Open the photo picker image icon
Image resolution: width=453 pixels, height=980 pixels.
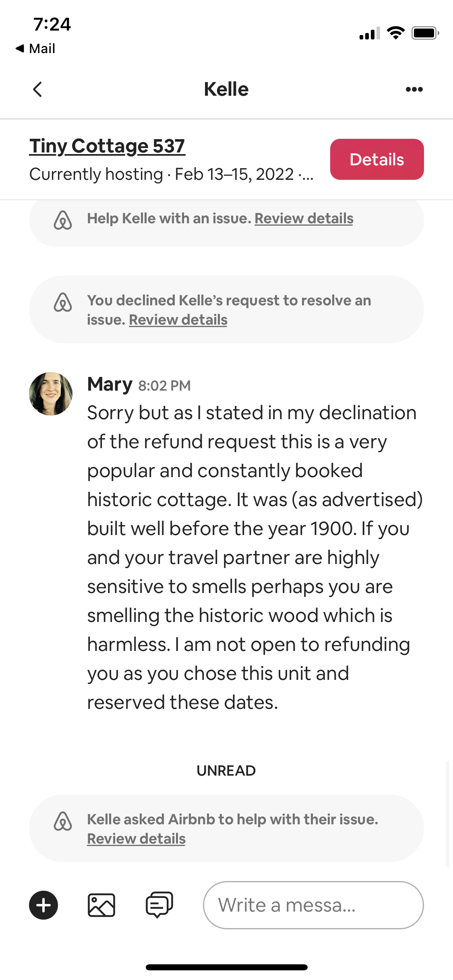101,905
